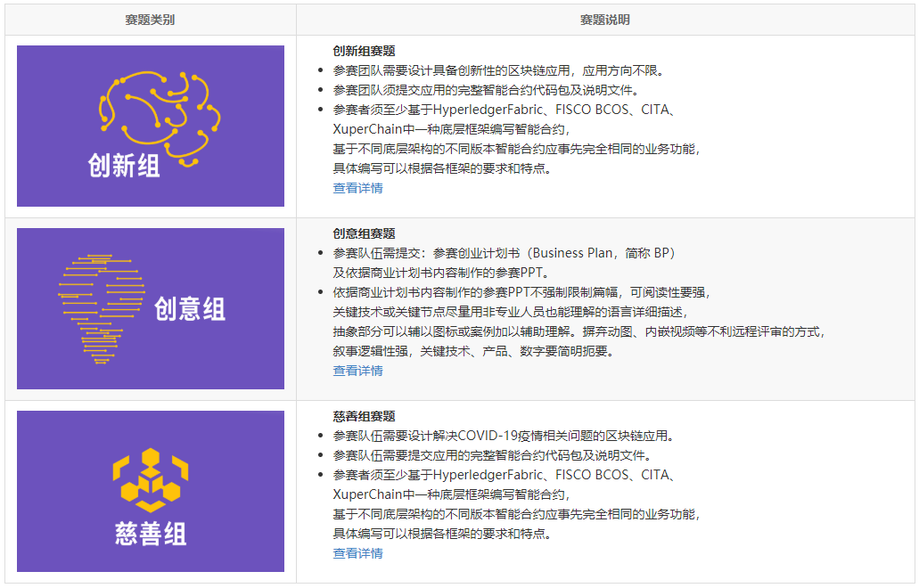Click the 创新组 white label in first banner
The height and width of the screenshot is (588, 919).
[124, 166]
